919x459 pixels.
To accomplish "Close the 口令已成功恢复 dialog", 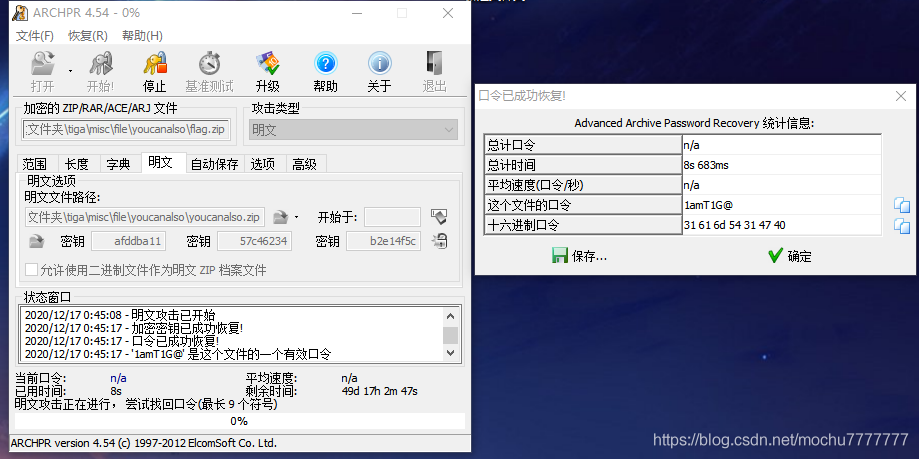I will (x=901, y=96).
